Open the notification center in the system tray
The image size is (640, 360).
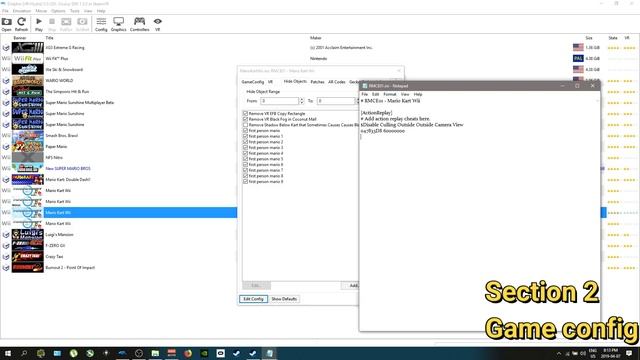pyautogui.click(x=629, y=353)
